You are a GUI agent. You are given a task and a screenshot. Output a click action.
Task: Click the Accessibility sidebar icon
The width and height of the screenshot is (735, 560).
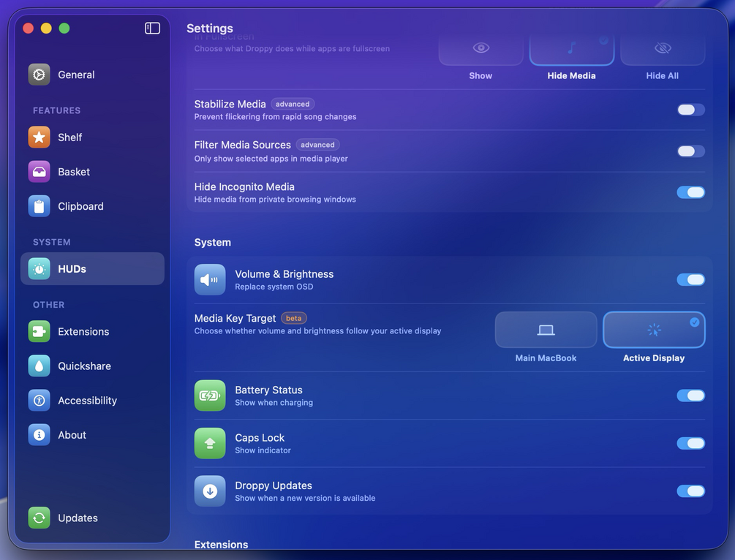[x=39, y=400]
